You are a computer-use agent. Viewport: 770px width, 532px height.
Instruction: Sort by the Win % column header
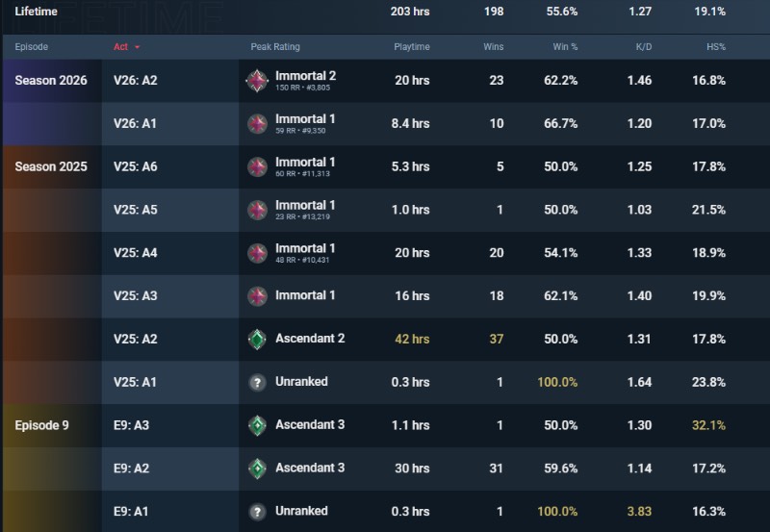565,46
